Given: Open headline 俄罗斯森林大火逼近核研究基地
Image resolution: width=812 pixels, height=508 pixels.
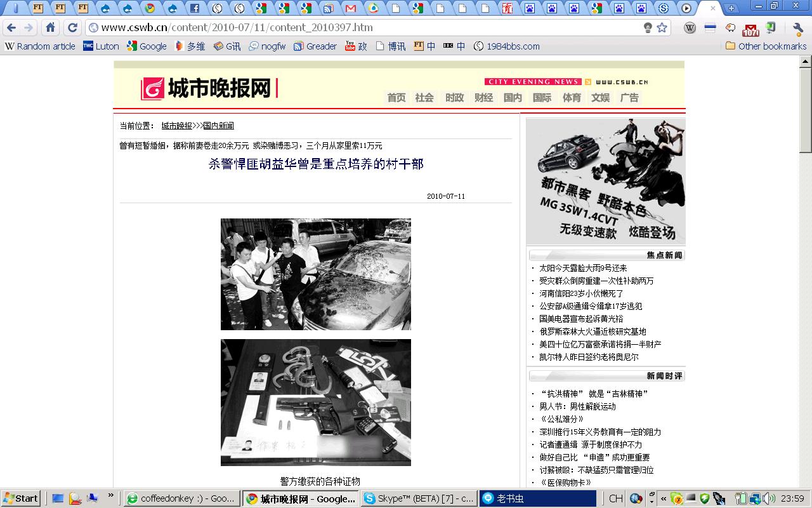Looking at the screenshot, I should (593, 331).
